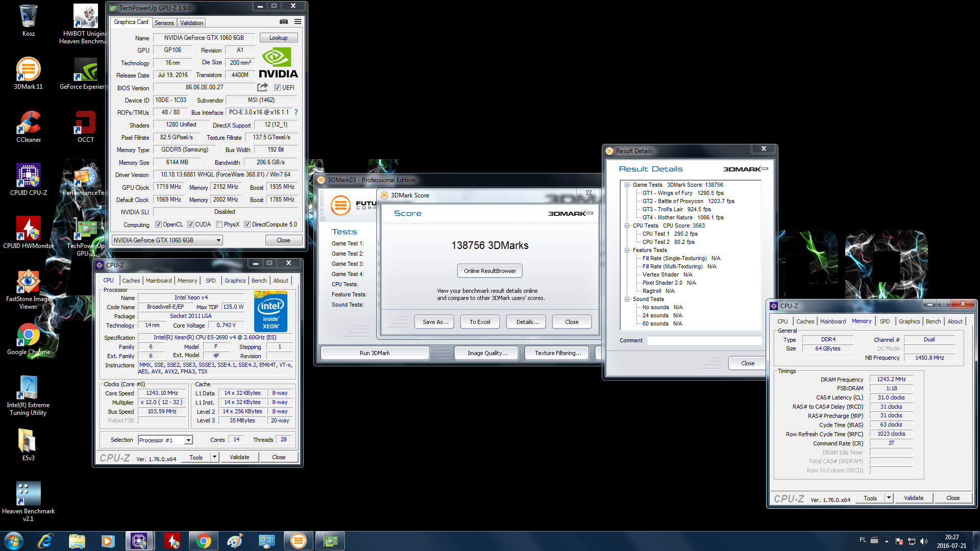
Task: Toggle OpenCL checkbox in GPU-Z
Action: pyautogui.click(x=158, y=224)
